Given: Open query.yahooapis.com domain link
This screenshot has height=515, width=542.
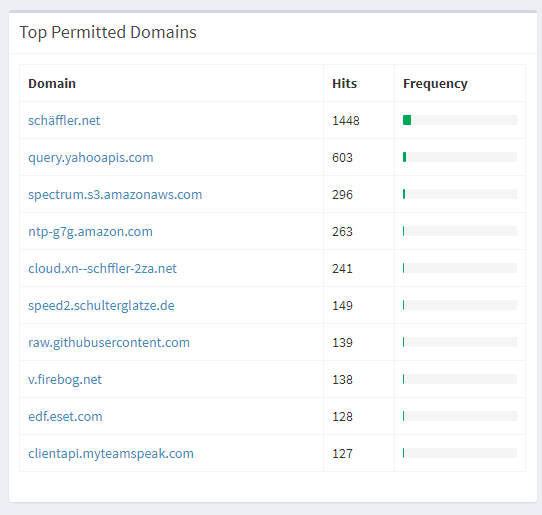Looking at the screenshot, I should click(x=91, y=158).
